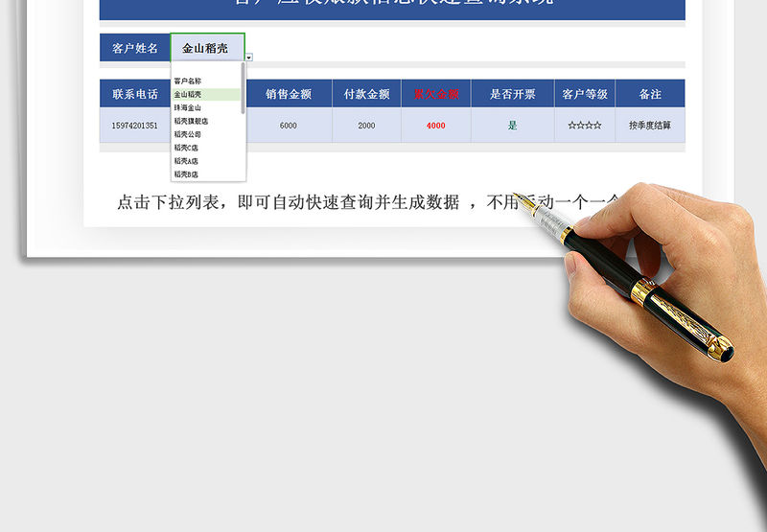Screen dimensions: 767x532
Task: Pick 稻壳公司 from the dropdown options
Action: 188,135
